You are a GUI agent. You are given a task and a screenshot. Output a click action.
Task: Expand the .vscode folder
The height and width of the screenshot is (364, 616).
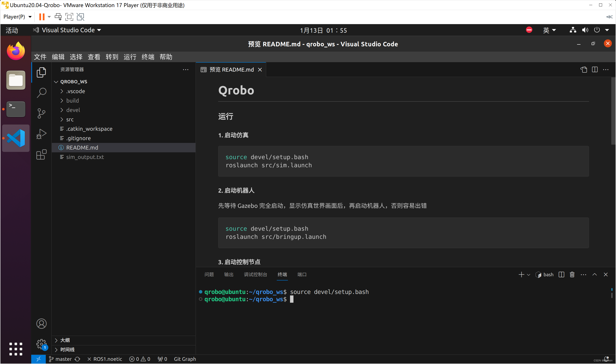click(x=124, y=91)
